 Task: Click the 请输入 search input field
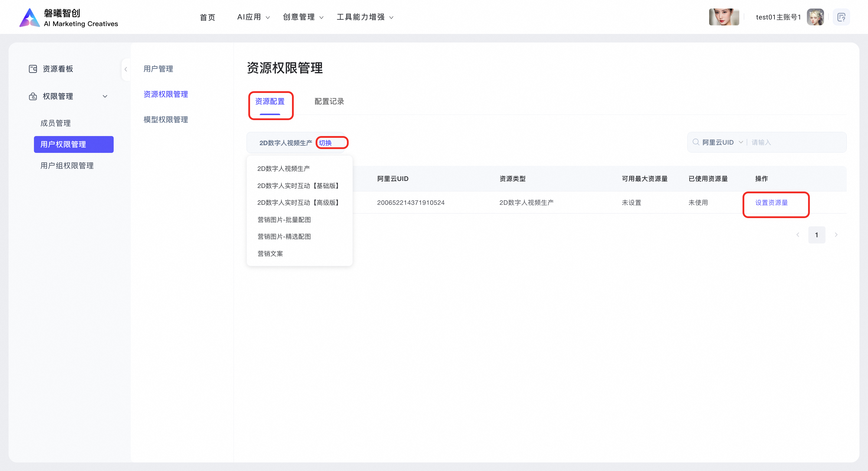[x=797, y=142]
